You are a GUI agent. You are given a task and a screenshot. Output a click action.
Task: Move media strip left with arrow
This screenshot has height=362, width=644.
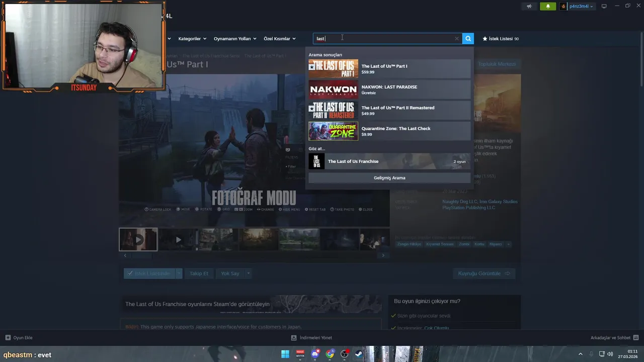(125, 255)
